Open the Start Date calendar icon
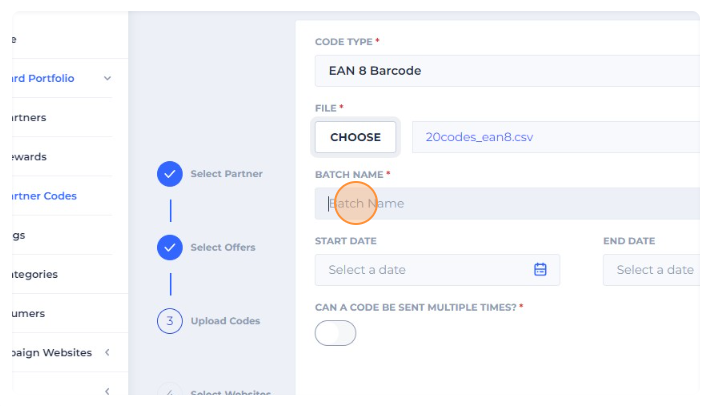This screenshot has width=707, height=406. [540, 270]
